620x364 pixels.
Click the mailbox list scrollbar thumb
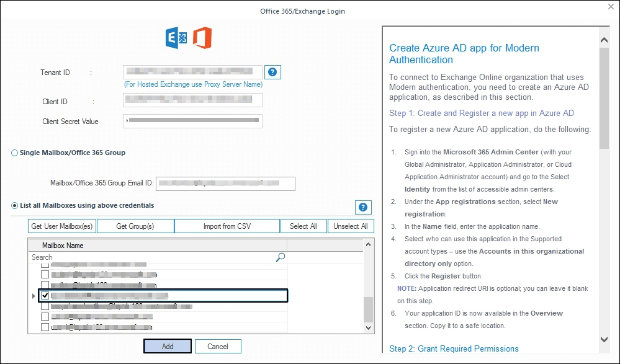coord(368,309)
